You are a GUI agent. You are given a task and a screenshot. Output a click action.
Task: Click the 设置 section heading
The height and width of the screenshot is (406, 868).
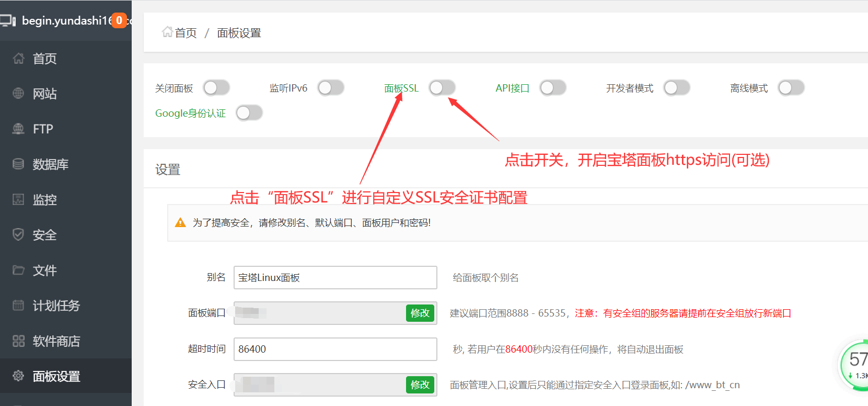(x=168, y=170)
